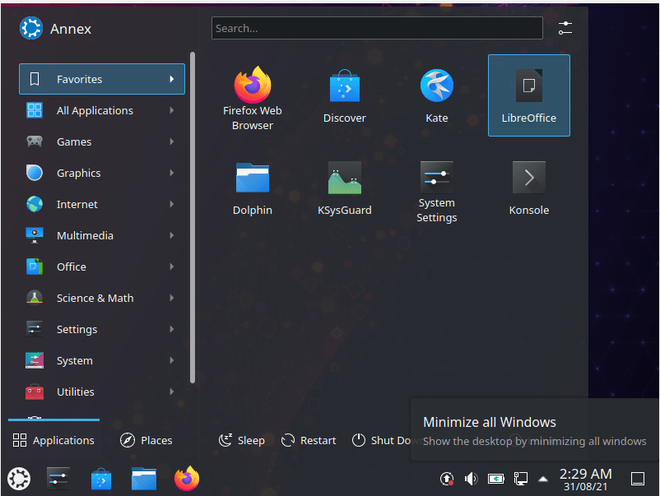Select the Science & Math category label
This screenshot has height=496, width=660.
pos(95,298)
